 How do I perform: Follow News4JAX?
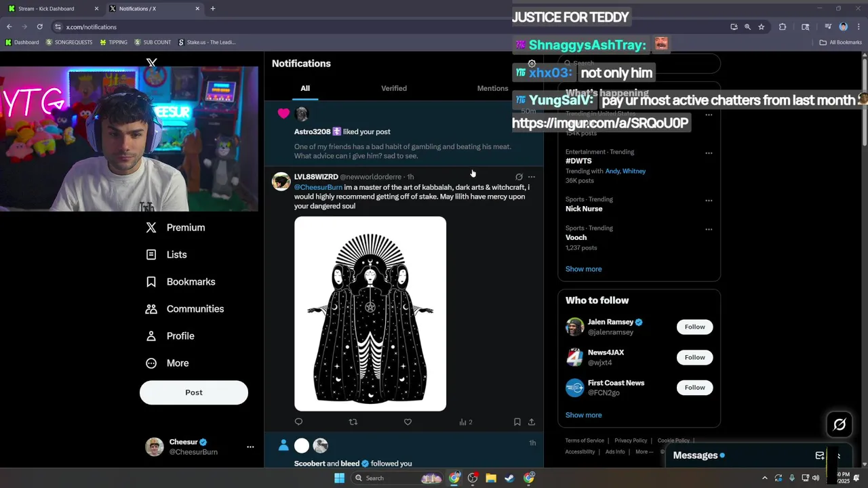pyautogui.click(x=694, y=357)
